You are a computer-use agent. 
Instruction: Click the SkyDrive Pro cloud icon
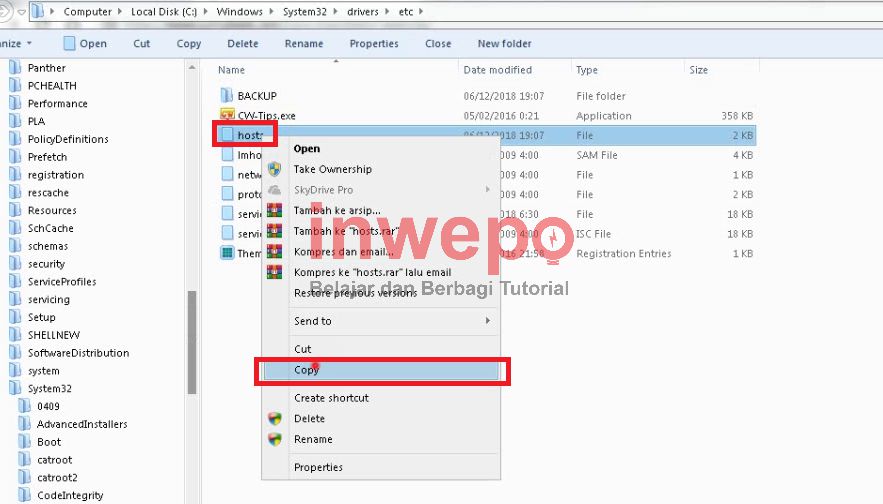[x=274, y=190]
